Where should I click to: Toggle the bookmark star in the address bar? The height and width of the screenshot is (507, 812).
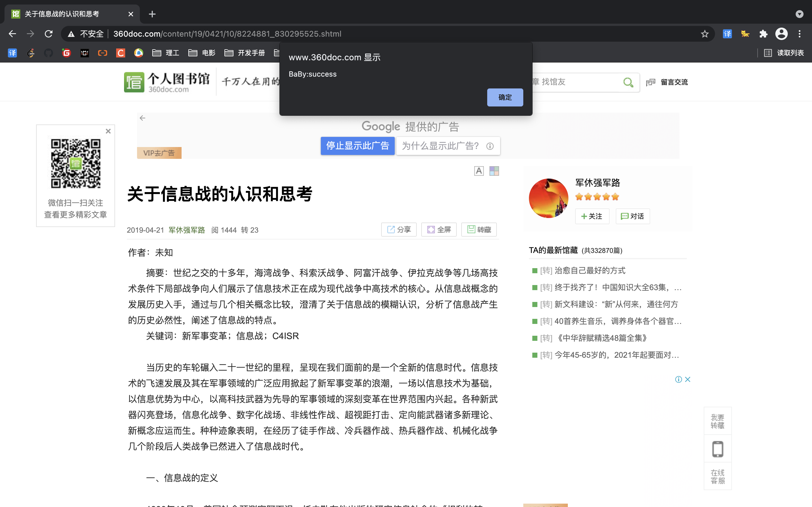coord(704,34)
